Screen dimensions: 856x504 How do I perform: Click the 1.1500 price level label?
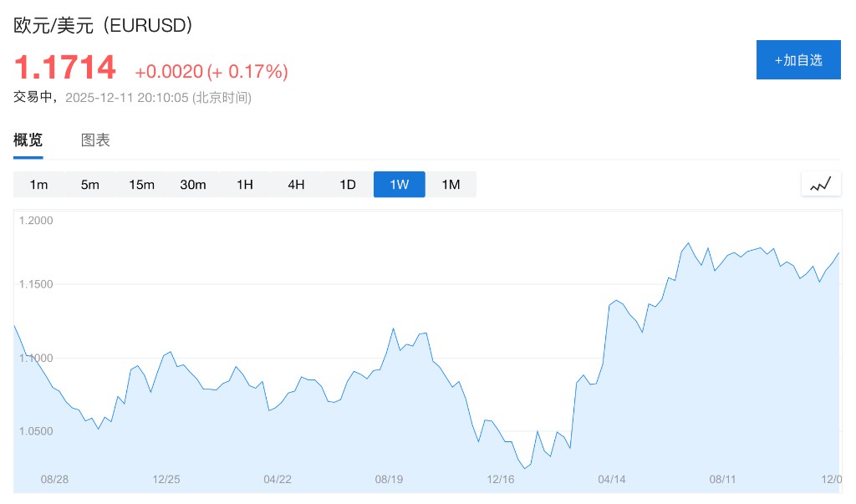click(36, 285)
